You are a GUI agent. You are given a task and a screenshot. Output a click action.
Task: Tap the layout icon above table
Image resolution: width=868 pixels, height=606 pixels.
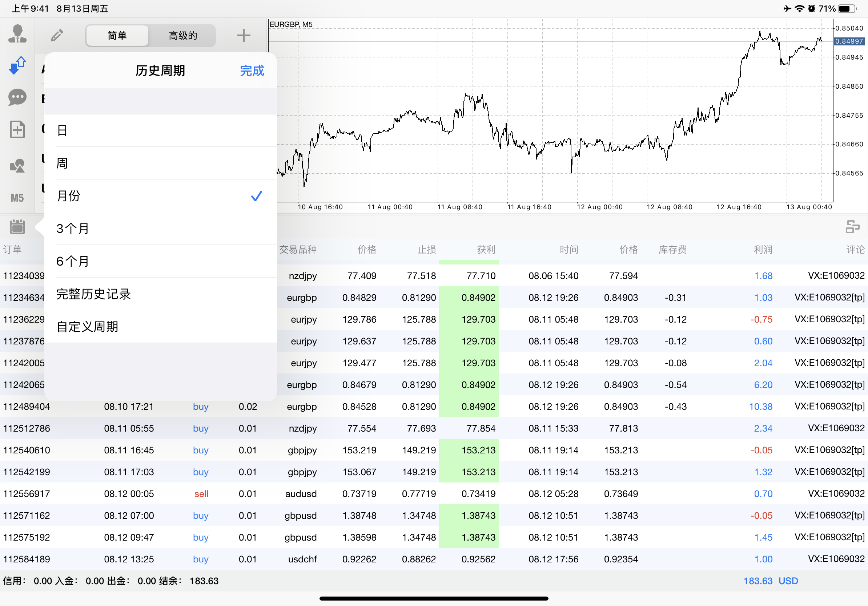pos(852,227)
